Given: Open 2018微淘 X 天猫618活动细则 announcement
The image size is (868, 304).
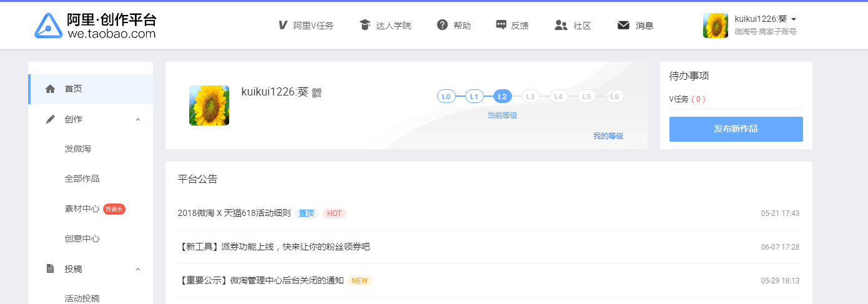Looking at the screenshot, I should [234, 213].
